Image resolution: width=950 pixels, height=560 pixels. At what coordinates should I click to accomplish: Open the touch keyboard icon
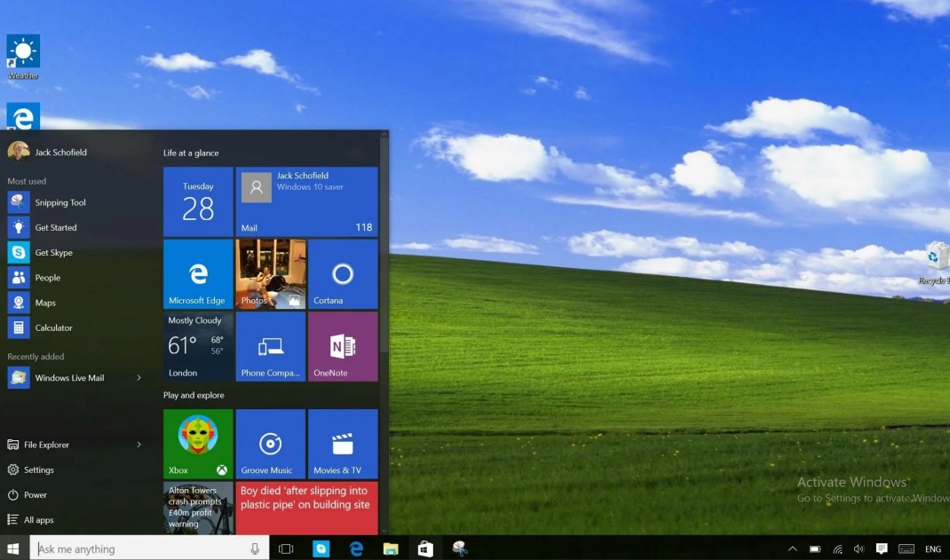pos(906,549)
